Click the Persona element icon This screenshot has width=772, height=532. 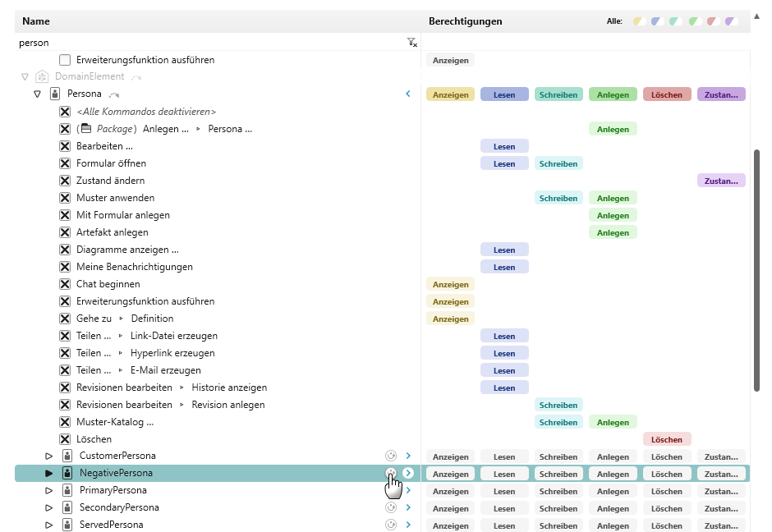coord(55,94)
